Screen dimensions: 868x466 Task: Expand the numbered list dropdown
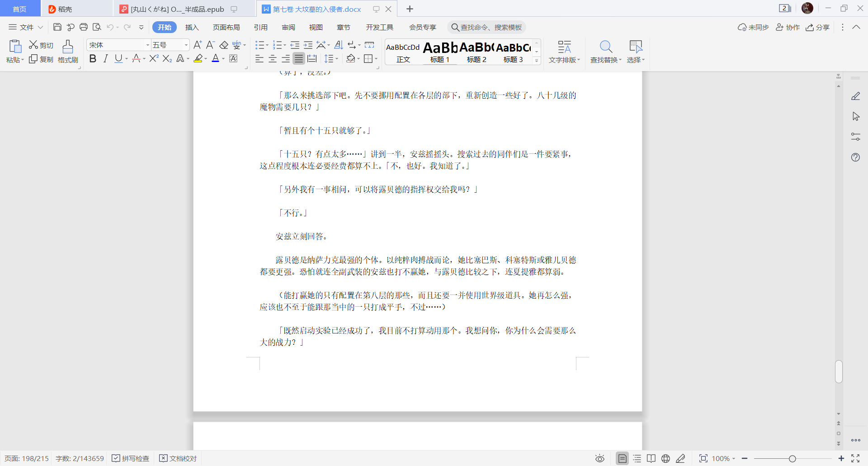(285, 45)
